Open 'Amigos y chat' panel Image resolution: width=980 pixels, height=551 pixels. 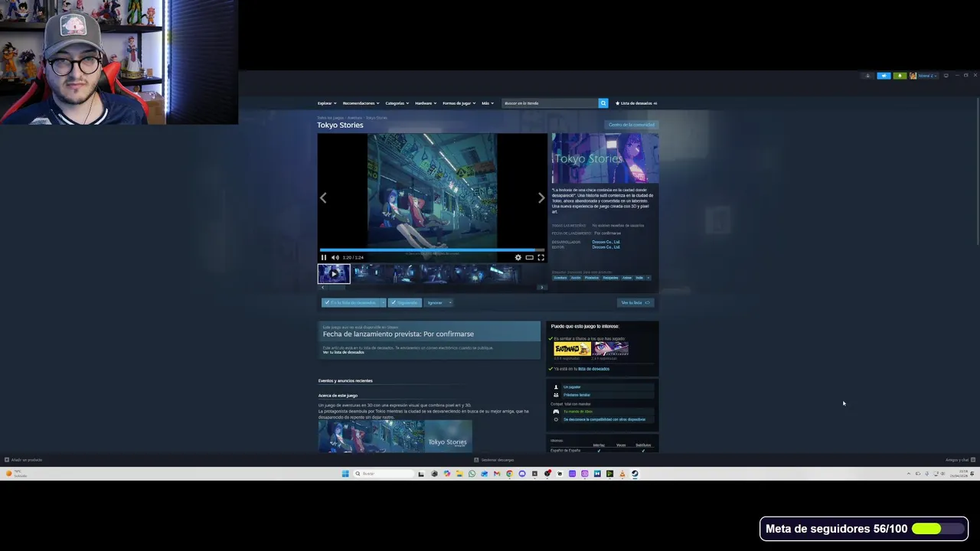959,460
